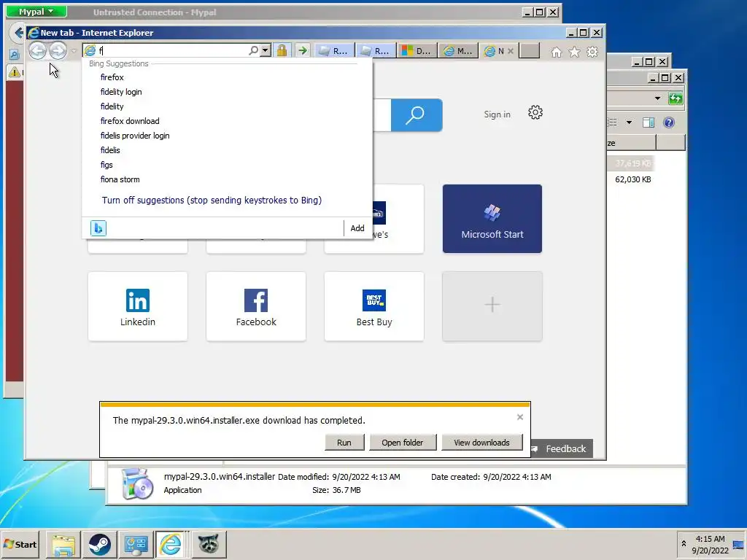Toggle the Explorer preview pane icon
747x560 pixels.
tap(649, 122)
